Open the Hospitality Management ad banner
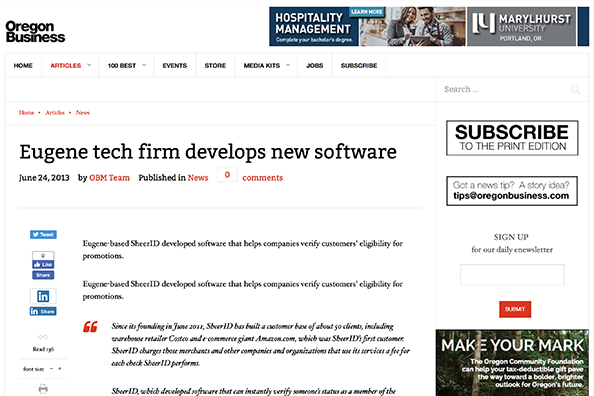The height and width of the screenshot is (396, 594). click(x=314, y=28)
